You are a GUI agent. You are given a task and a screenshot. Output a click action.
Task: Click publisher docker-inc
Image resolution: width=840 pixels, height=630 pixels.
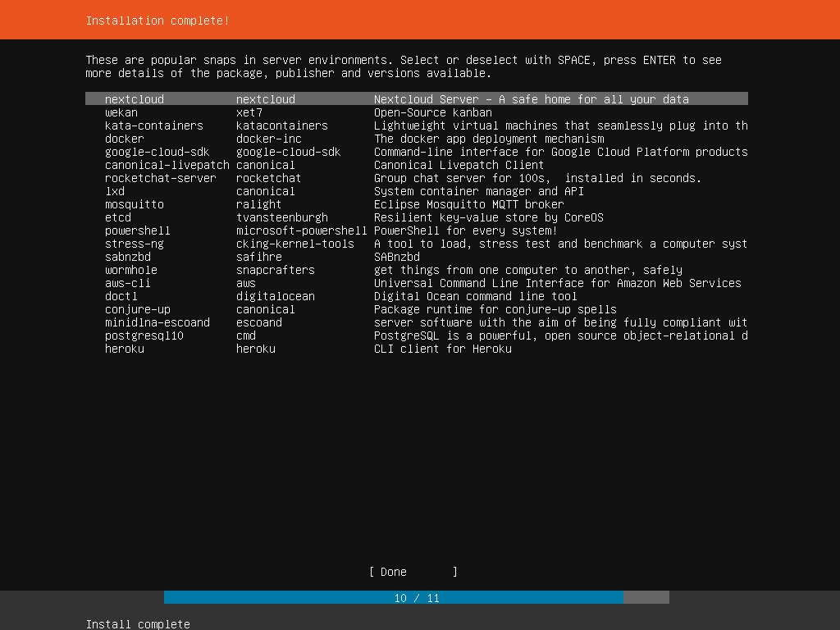[x=269, y=139]
